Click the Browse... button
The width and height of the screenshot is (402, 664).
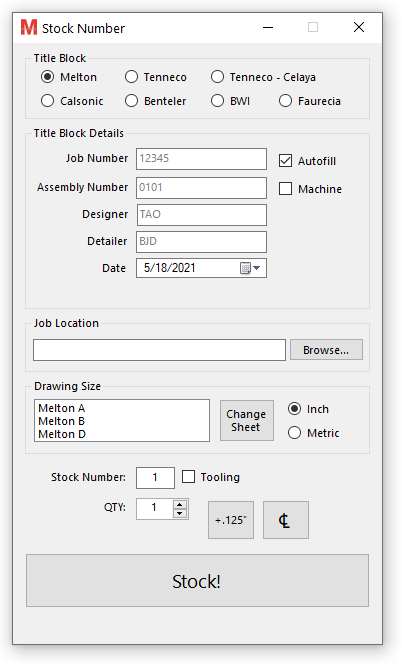point(326,350)
